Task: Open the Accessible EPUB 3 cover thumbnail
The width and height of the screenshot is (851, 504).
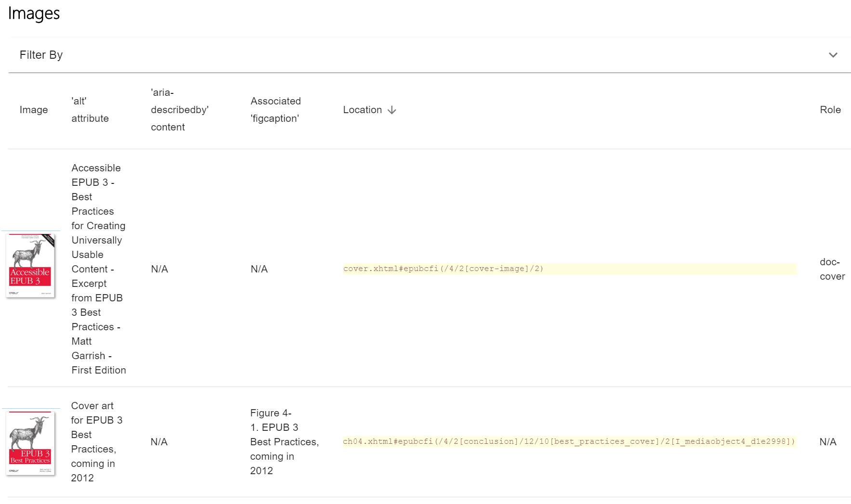Action: tap(30, 266)
